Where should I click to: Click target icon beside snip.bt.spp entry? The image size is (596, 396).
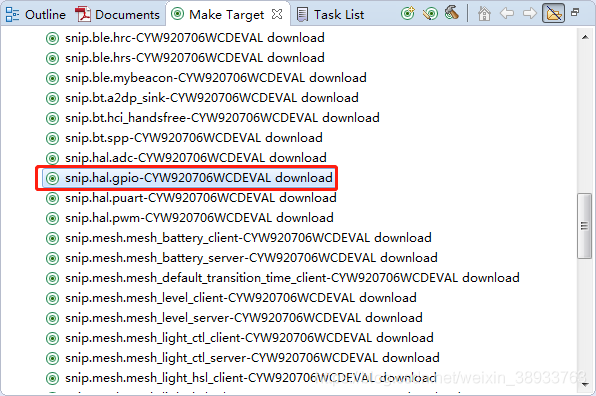click(52, 138)
